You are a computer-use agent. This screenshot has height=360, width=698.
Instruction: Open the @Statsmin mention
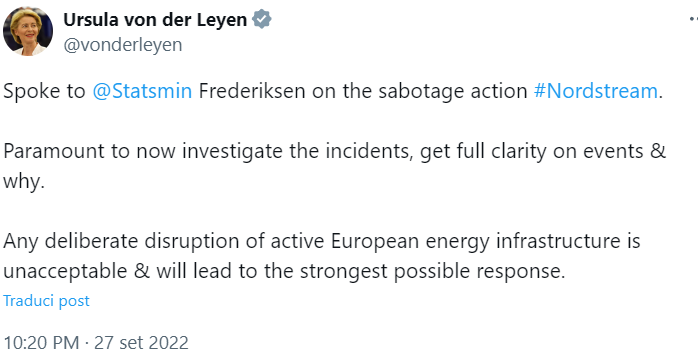(x=142, y=91)
